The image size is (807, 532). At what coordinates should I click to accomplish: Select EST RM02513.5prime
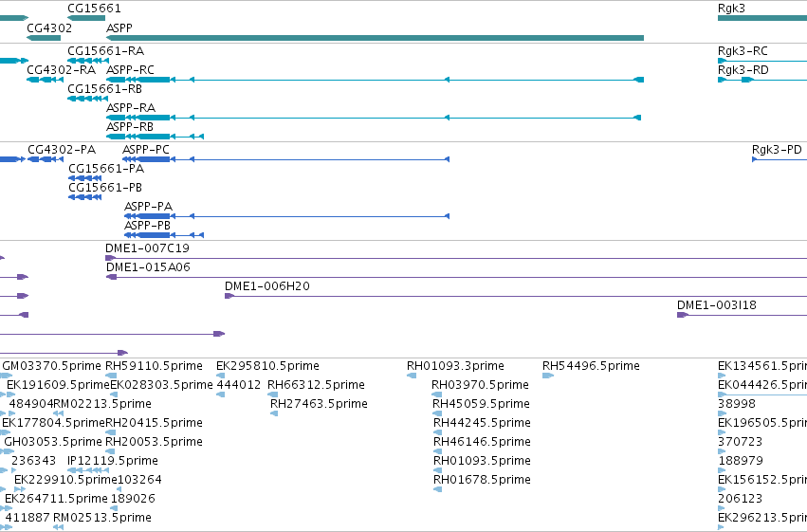pos(102,518)
